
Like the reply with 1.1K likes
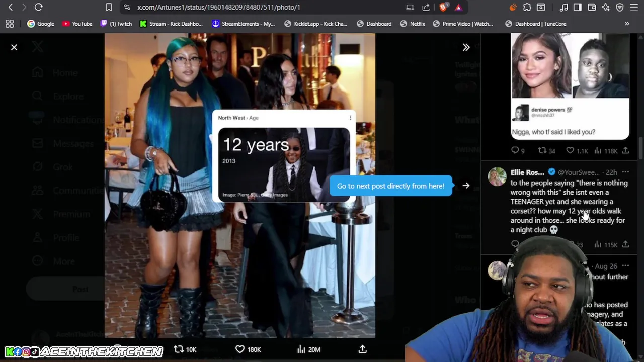577,150
